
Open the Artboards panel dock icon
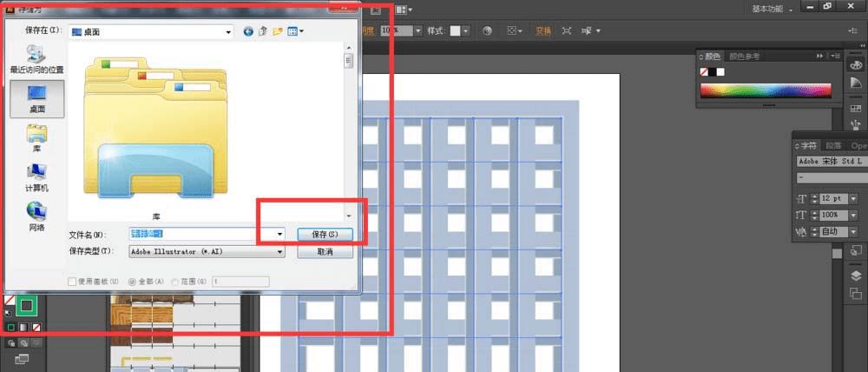856,294
